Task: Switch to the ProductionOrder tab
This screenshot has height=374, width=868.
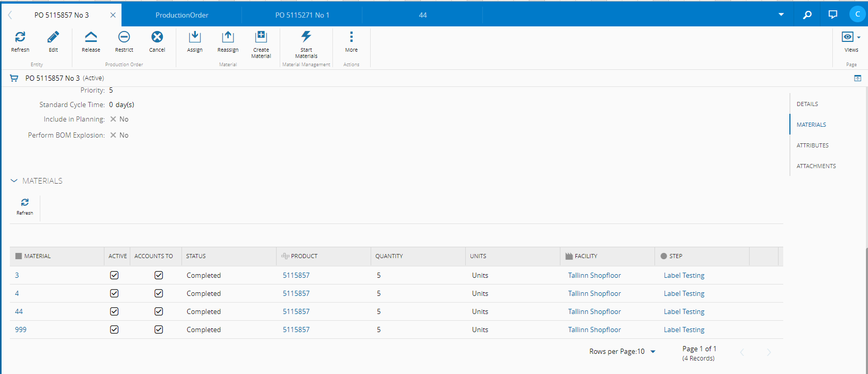Action: point(182,15)
